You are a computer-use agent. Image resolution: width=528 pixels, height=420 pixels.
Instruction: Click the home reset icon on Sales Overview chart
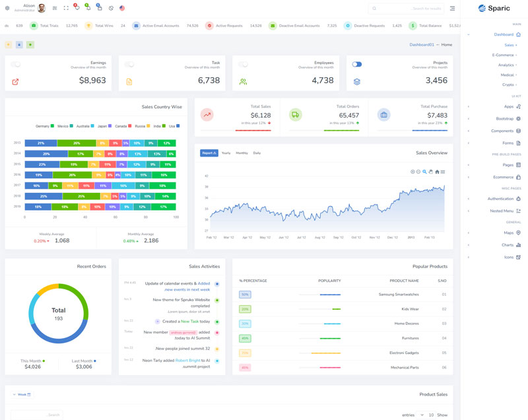437,172
